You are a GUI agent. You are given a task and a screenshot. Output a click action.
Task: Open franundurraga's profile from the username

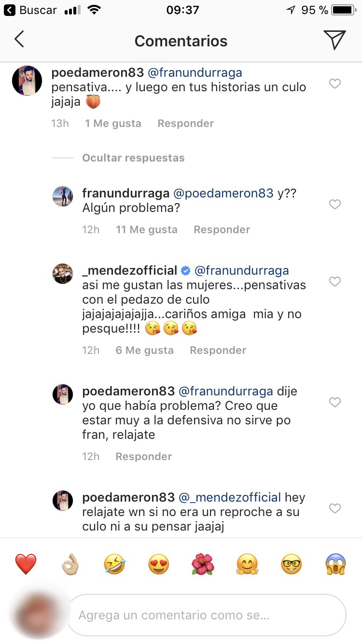(x=125, y=193)
